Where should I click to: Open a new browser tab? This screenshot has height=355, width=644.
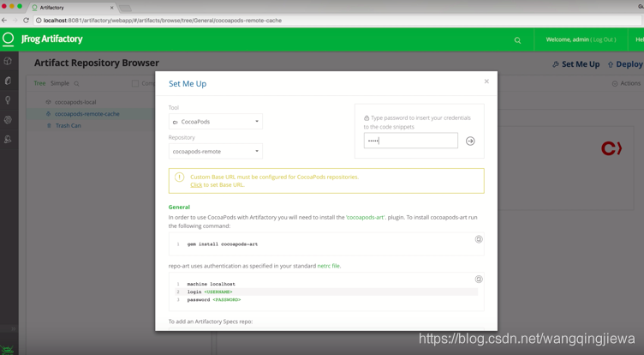point(125,9)
